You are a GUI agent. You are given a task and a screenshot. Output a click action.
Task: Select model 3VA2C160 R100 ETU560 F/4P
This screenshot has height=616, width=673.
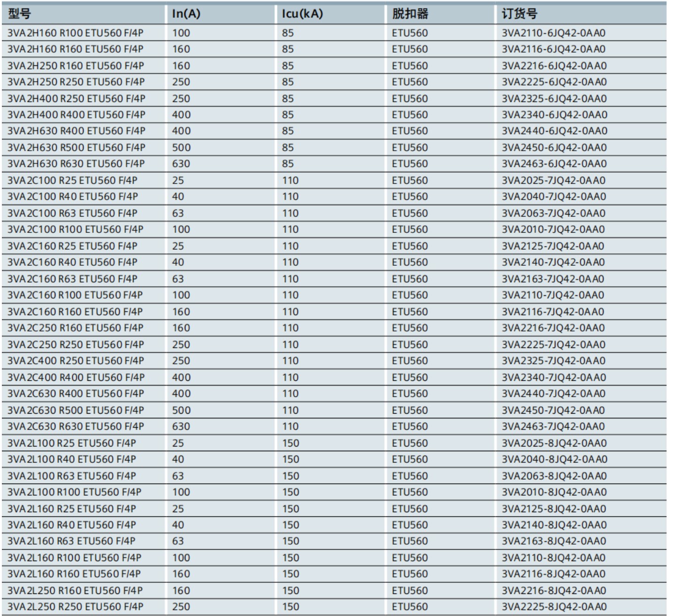[75, 295]
